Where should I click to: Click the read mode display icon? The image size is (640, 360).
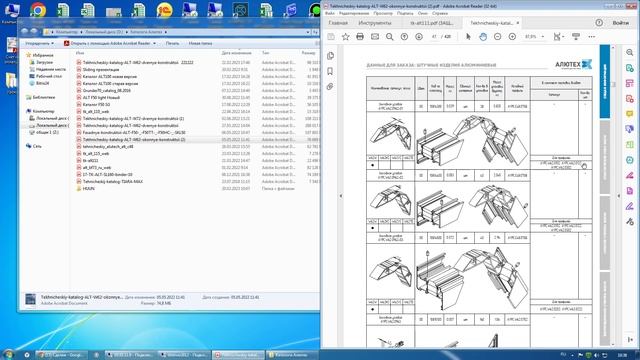click(x=576, y=37)
